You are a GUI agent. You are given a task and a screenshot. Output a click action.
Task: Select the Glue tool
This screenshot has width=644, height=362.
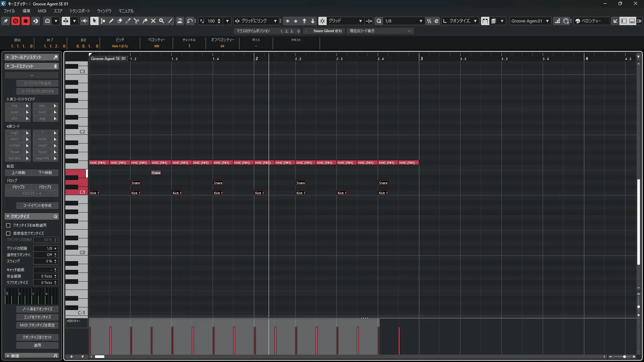click(x=145, y=21)
